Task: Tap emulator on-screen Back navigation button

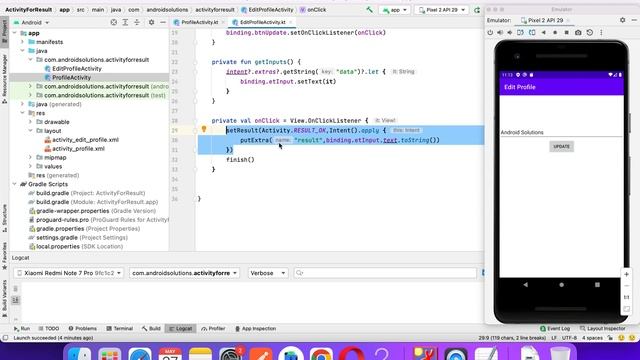Action: click(525, 284)
